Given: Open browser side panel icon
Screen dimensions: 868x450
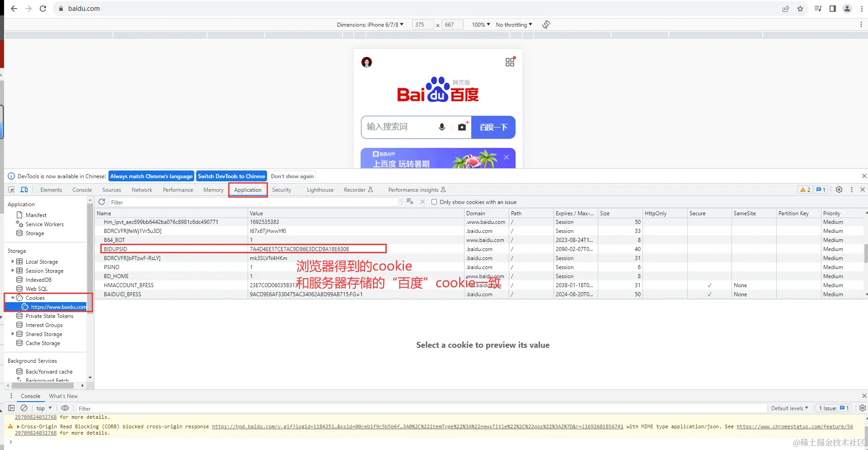Looking at the screenshot, I should tap(832, 9).
